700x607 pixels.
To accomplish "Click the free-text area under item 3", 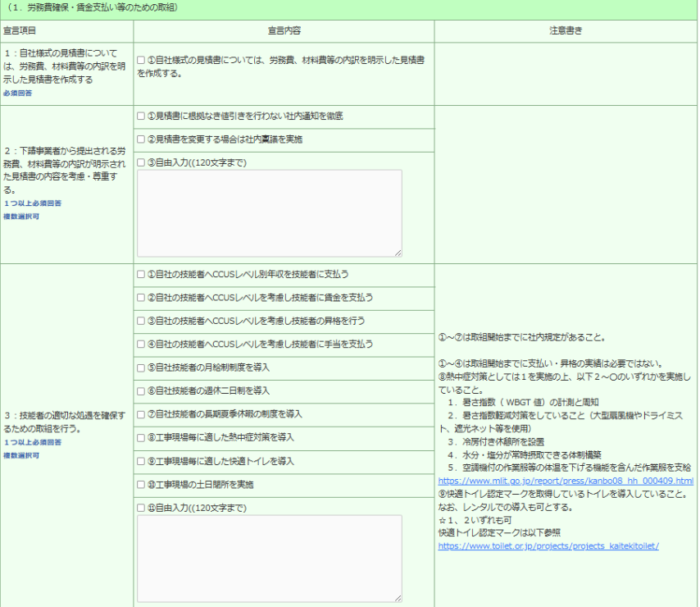I will coord(269,558).
